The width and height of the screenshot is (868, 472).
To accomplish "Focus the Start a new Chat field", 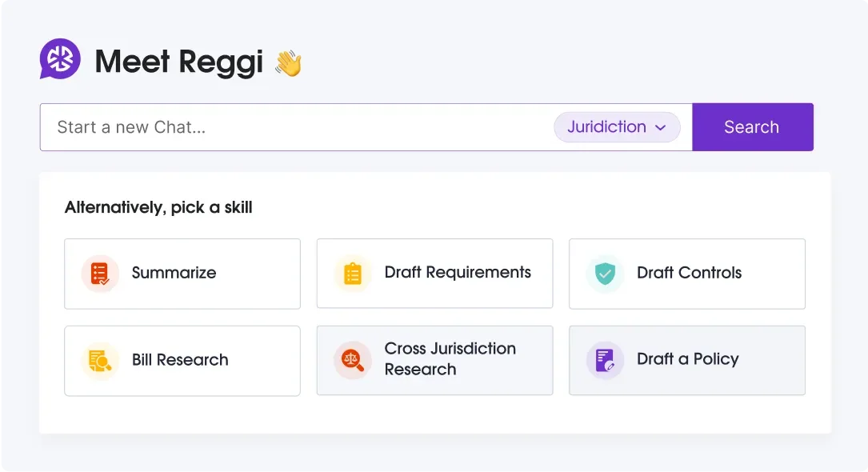I will (296, 127).
